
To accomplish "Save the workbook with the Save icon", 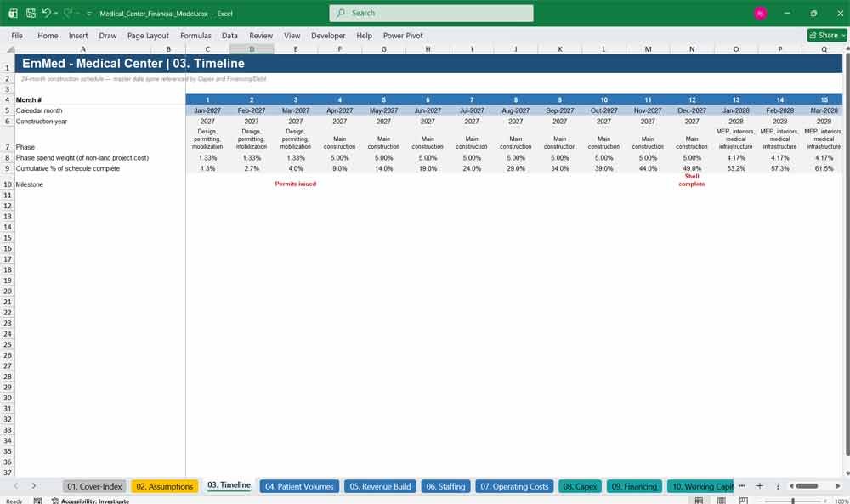I will (x=31, y=13).
